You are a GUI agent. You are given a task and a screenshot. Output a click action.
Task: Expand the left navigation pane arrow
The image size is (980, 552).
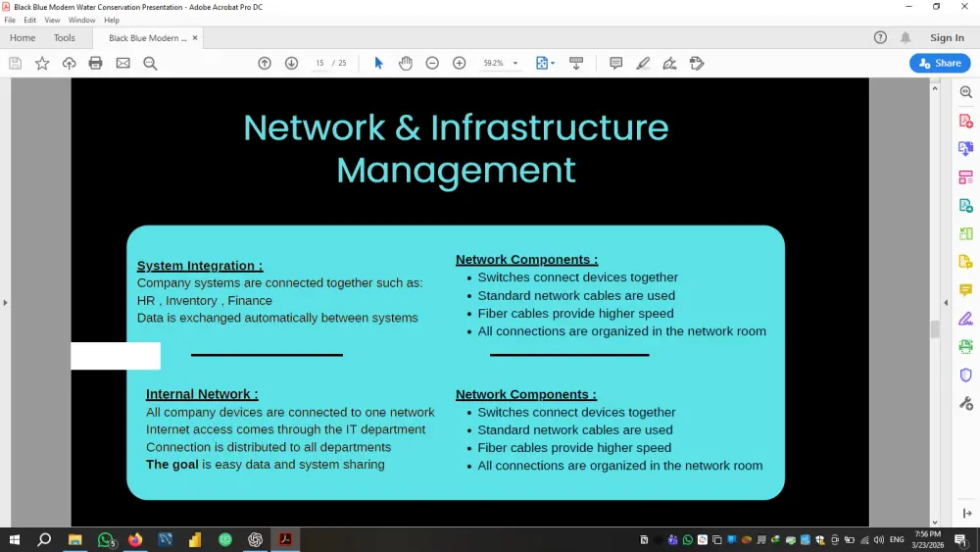point(5,303)
